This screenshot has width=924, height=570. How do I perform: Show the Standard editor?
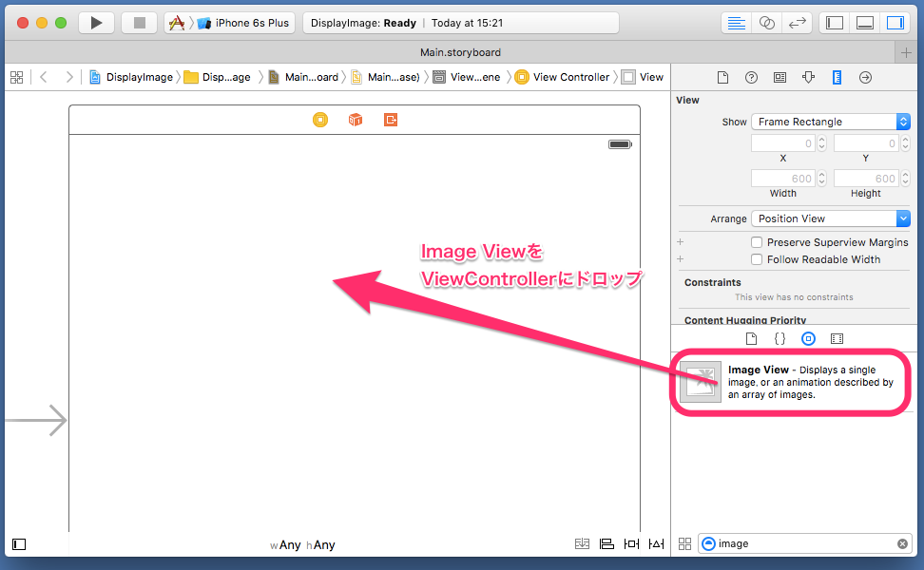(x=736, y=23)
